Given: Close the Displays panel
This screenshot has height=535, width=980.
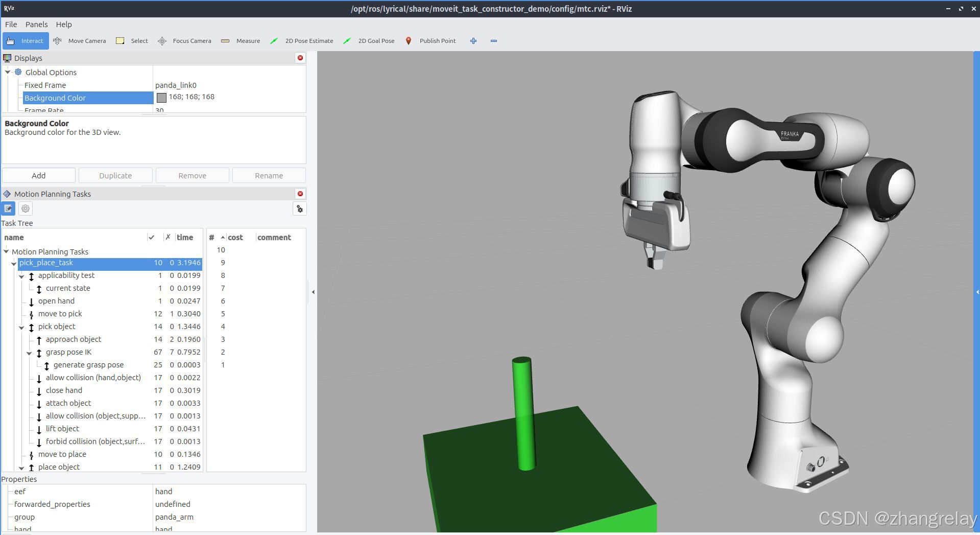Looking at the screenshot, I should point(300,58).
